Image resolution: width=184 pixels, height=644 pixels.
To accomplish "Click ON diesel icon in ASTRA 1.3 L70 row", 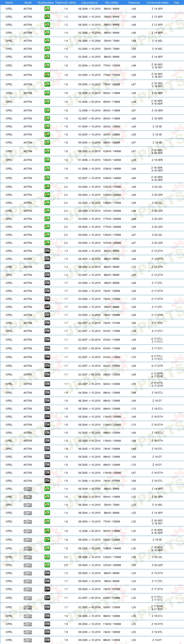I will 47,267.
